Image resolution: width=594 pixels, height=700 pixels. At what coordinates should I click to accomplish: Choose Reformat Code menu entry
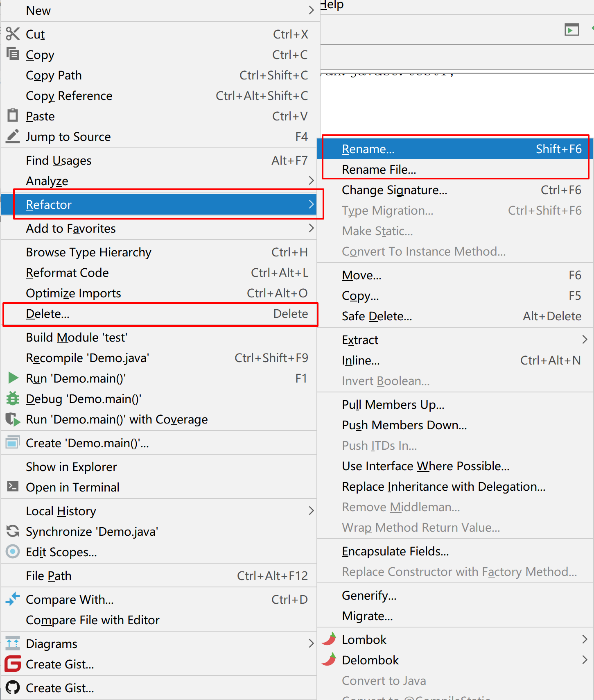68,273
